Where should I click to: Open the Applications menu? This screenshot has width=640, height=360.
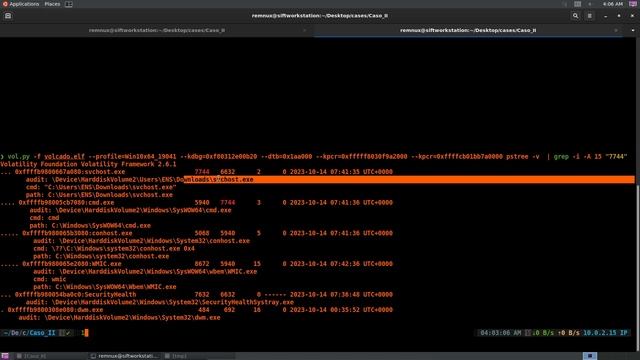pyautogui.click(x=21, y=4)
